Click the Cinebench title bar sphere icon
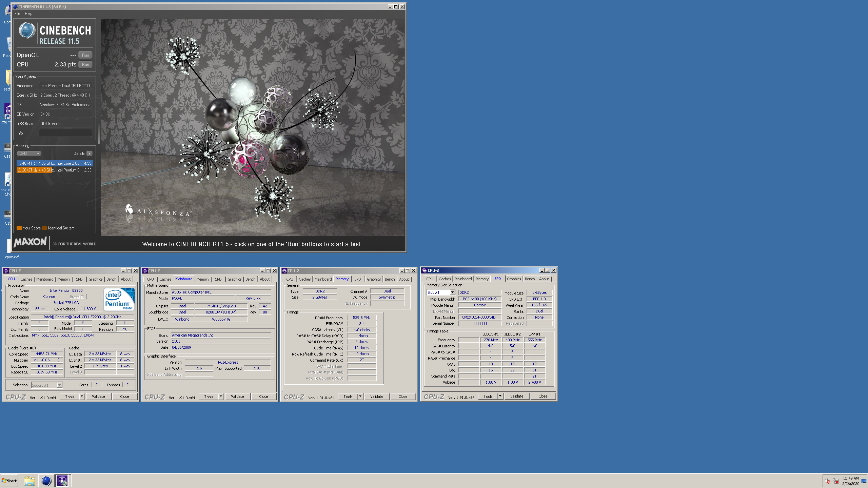Image resolution: width=868 pixels, height=488 pixels. coord(15,6)
